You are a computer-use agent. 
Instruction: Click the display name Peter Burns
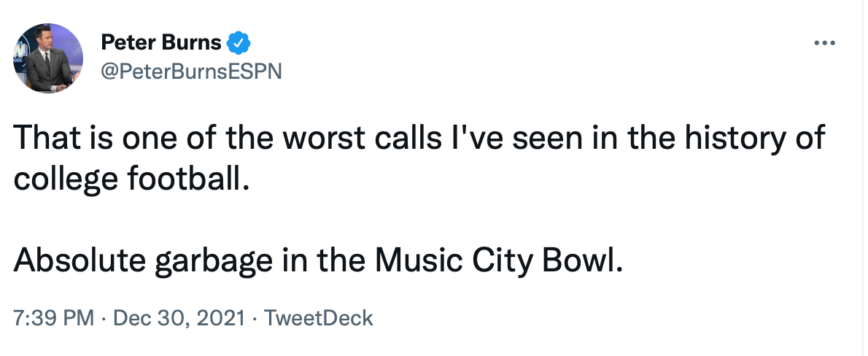point(160,43)
